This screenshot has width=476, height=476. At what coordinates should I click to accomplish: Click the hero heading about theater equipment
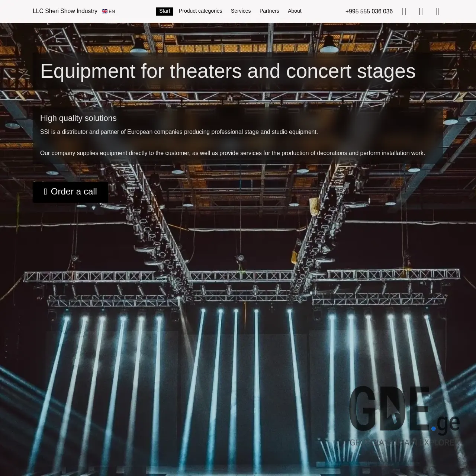228,71
